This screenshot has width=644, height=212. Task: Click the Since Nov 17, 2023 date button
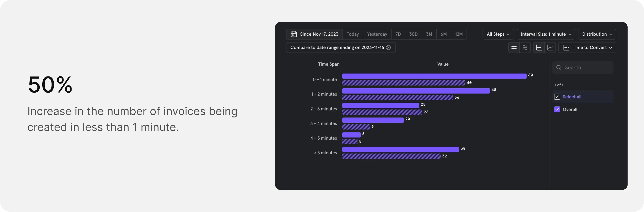pos(319,34)
